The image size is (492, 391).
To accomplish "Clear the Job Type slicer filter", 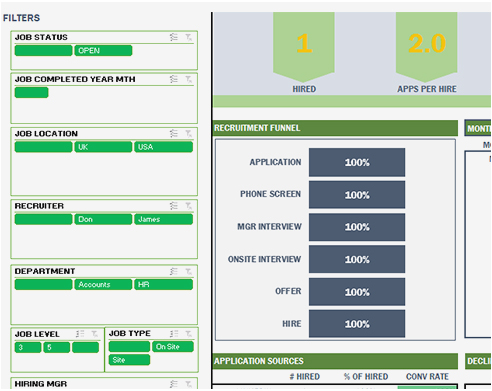I will [189, 333].
